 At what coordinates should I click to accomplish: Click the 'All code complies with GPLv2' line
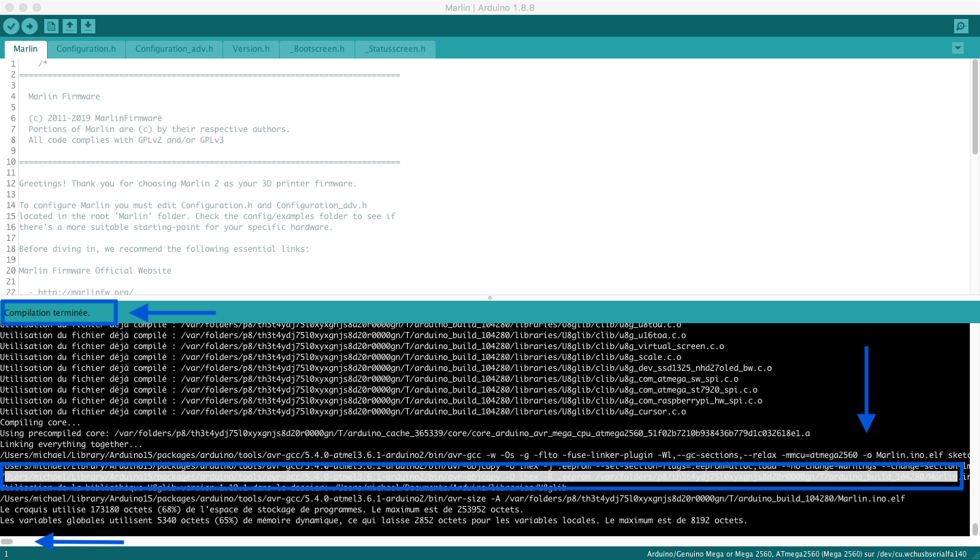click(126, 140)
